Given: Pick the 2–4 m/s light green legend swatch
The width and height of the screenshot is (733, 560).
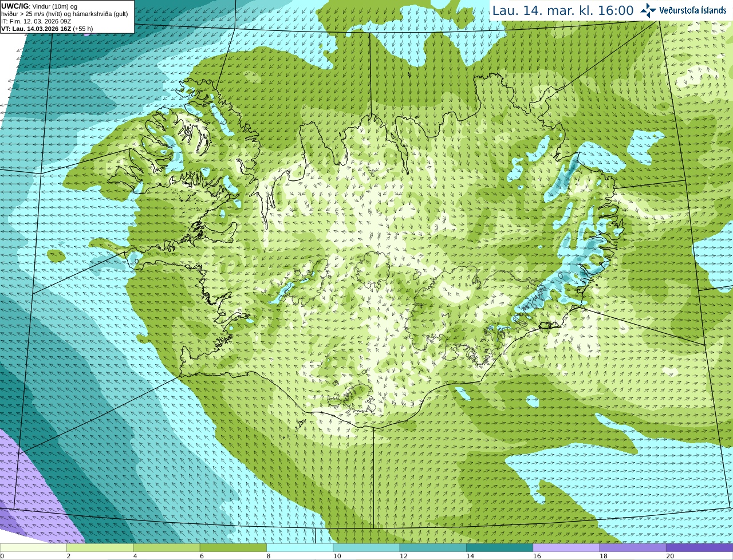Looking at the screenshot, I should (100, 547).
